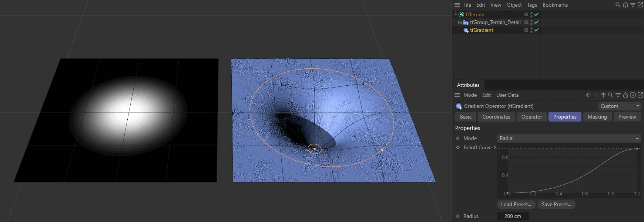Toggle visibility dots for tfTerrain
This screenshot has width=644, height=222.
pos(531,14)
